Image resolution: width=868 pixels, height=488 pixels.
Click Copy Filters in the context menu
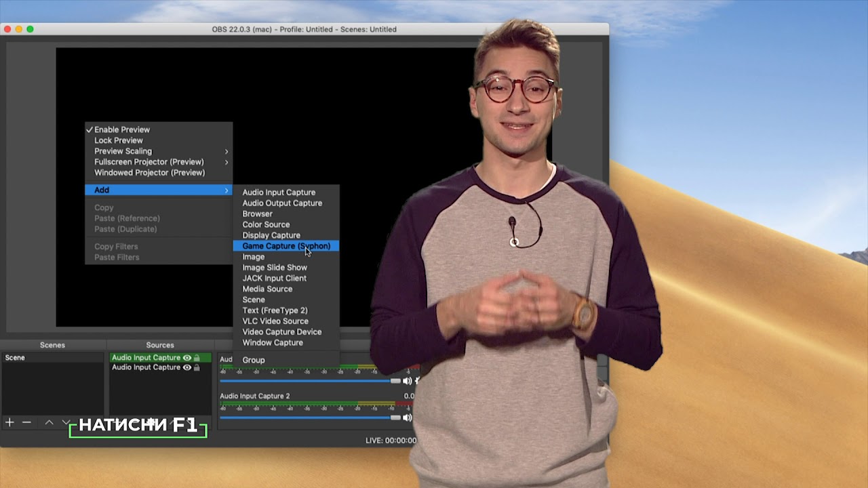coord(159,247)
